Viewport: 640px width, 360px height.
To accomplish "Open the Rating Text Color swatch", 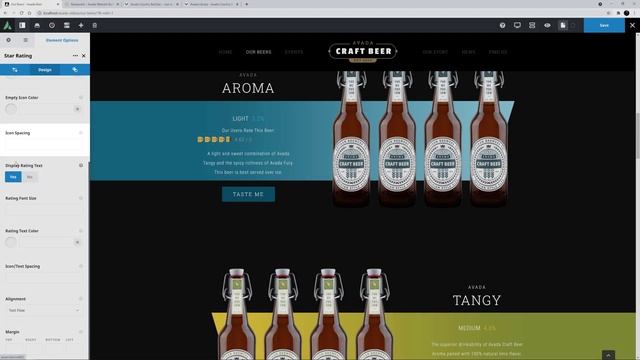I will pyautogui.click(x=11, y=242).
